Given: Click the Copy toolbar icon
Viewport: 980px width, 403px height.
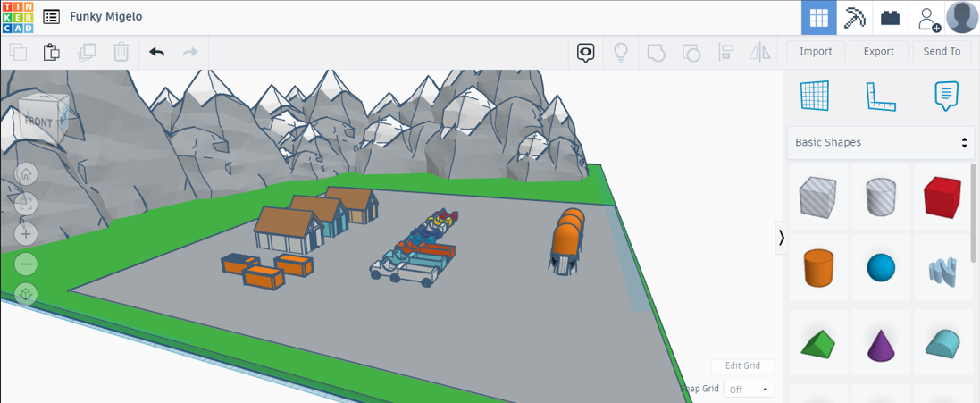Looking at the screenshot, I should click(x=18, y=52).
